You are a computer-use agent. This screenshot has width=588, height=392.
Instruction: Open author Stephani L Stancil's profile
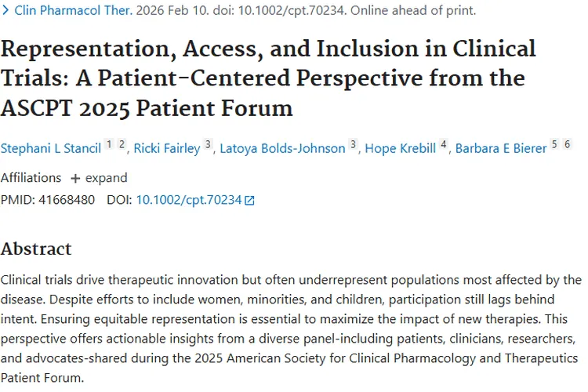(x=51, y=148)
